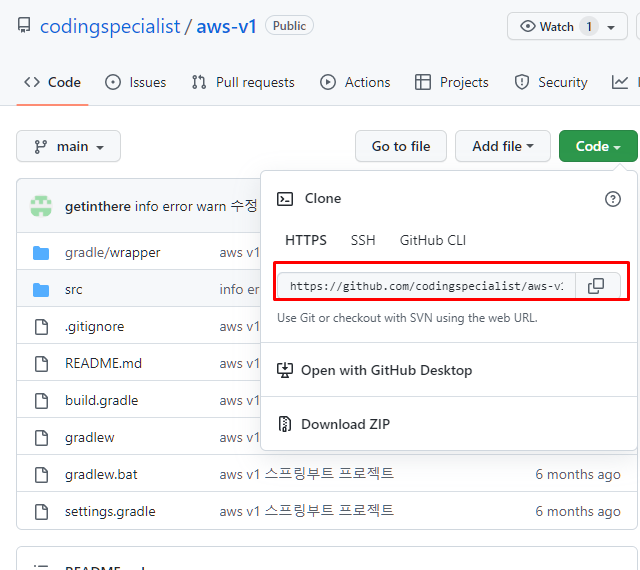Click the clone URL input field
Screen dimensions: 640x570
(426, 286)
